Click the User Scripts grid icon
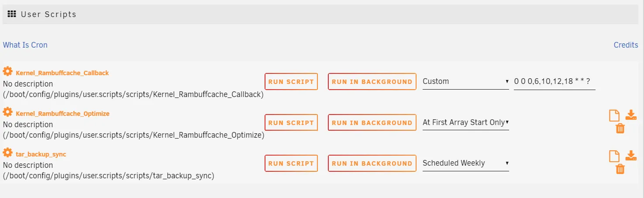 [12, 14]
